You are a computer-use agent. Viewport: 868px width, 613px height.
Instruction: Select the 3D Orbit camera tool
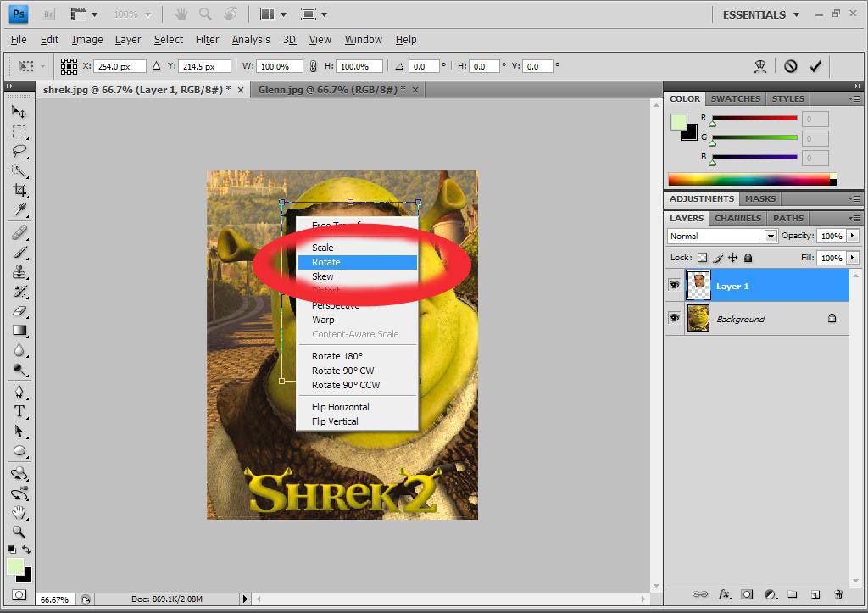tap(19, 493)
